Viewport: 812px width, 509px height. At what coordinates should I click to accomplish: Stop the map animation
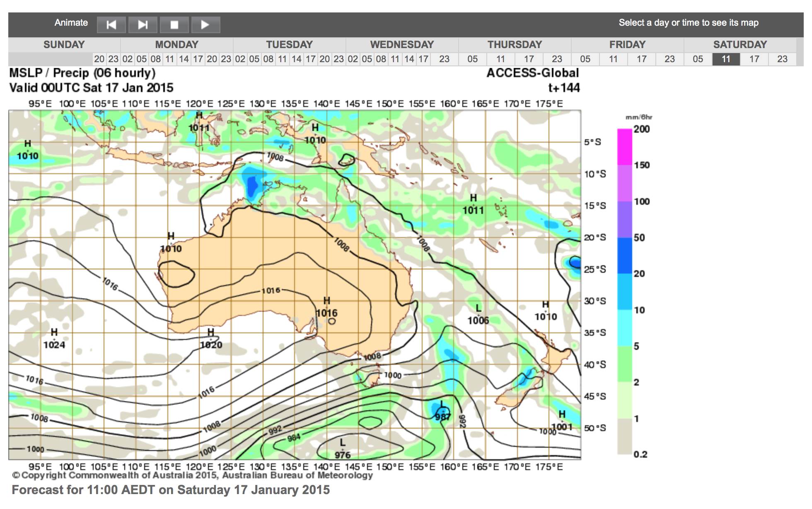(174, 25)
